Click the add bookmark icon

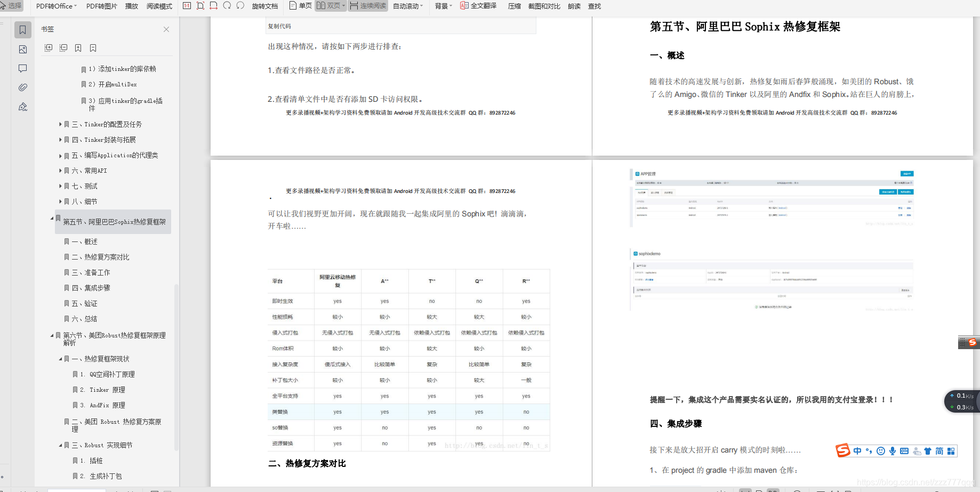pyautogui.click(x=78, y=48)
